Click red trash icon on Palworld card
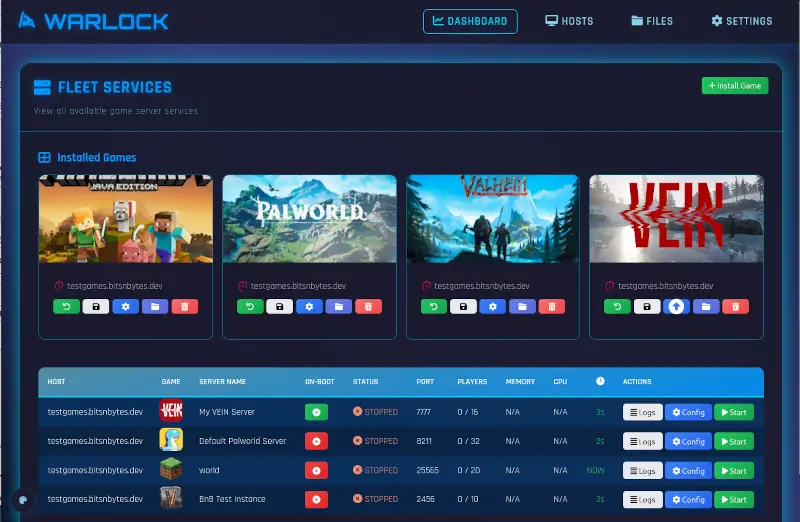Viewport: 800px width, 522px height. tap(368, 307)
